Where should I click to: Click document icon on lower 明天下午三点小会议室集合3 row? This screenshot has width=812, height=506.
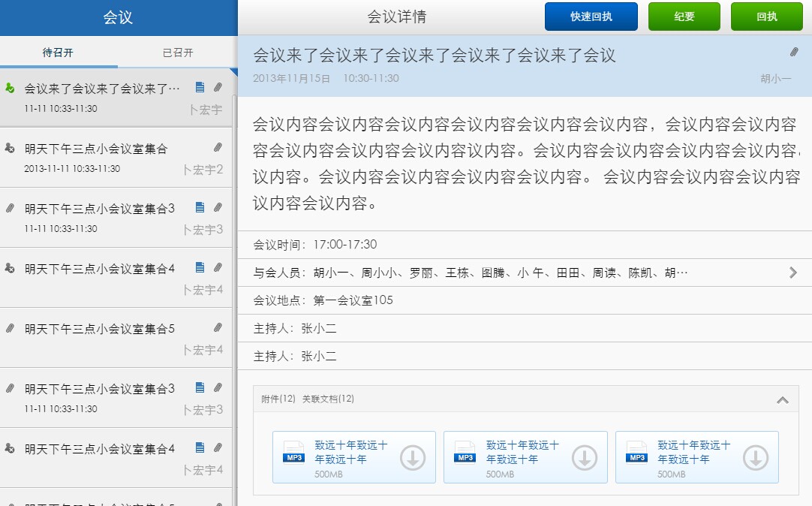[200, 388]
